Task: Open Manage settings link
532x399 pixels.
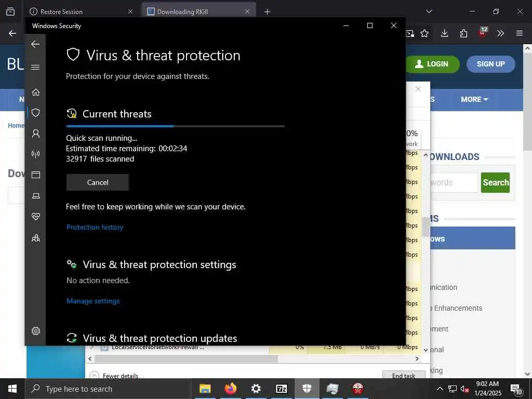Action: click(x=93, y=301)
